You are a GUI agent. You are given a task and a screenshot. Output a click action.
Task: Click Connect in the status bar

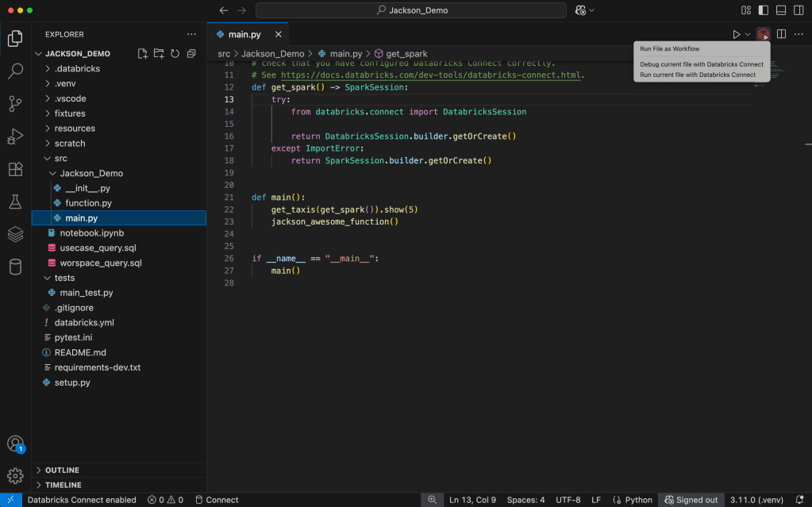tap(217, 500)
